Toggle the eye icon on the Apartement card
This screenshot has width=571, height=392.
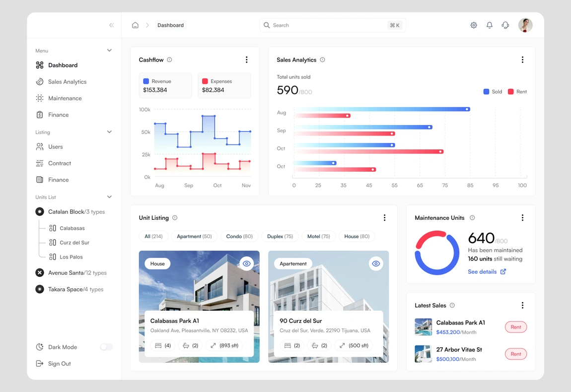click(376, 264)
